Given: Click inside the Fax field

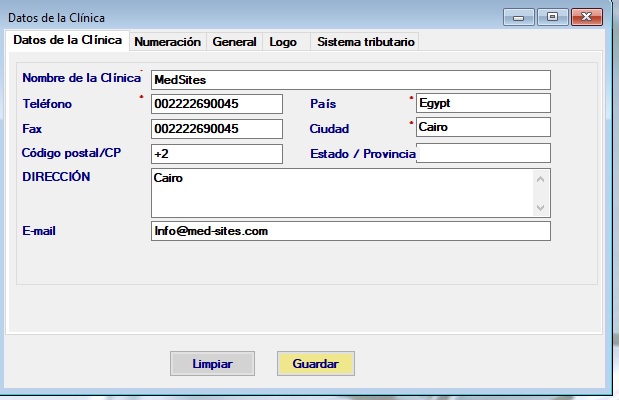Looking at the screenshot, I should (x=217, y=129).
